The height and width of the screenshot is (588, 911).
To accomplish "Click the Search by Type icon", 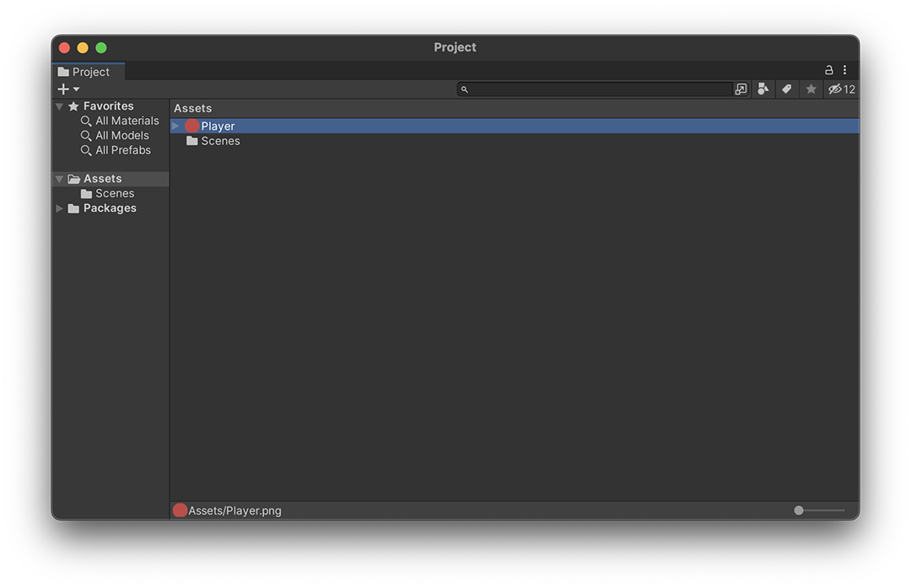I will [763, 89].
